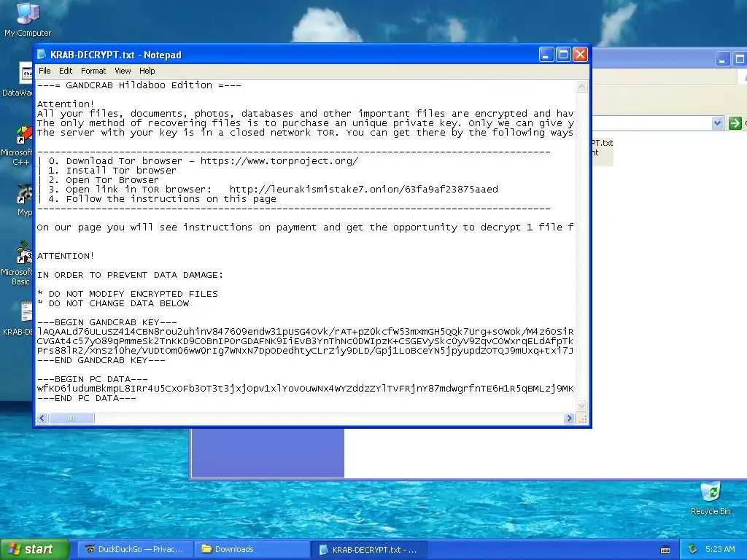Maximize the Notepad window

(563, 55)
